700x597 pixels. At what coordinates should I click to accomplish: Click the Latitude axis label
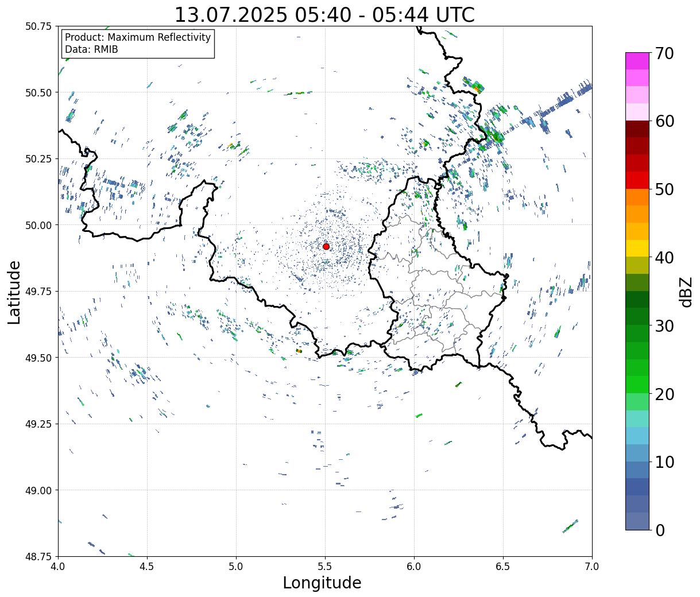(x=14, y=292)
